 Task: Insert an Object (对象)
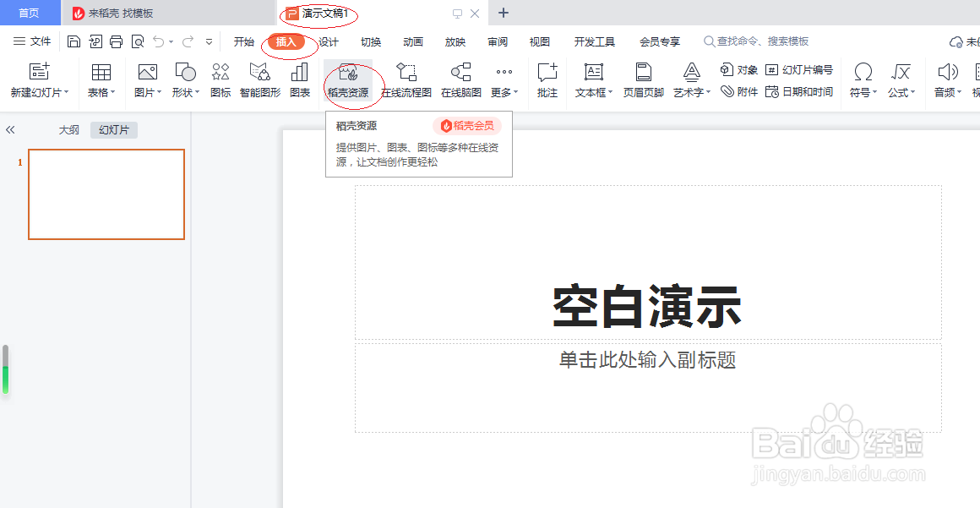[739, 69]
